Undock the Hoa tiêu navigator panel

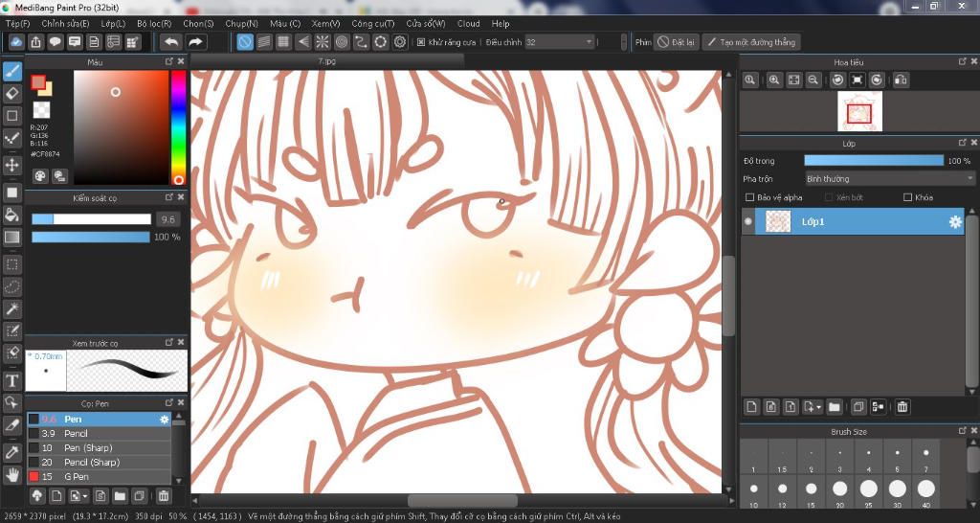pos(963,61)
